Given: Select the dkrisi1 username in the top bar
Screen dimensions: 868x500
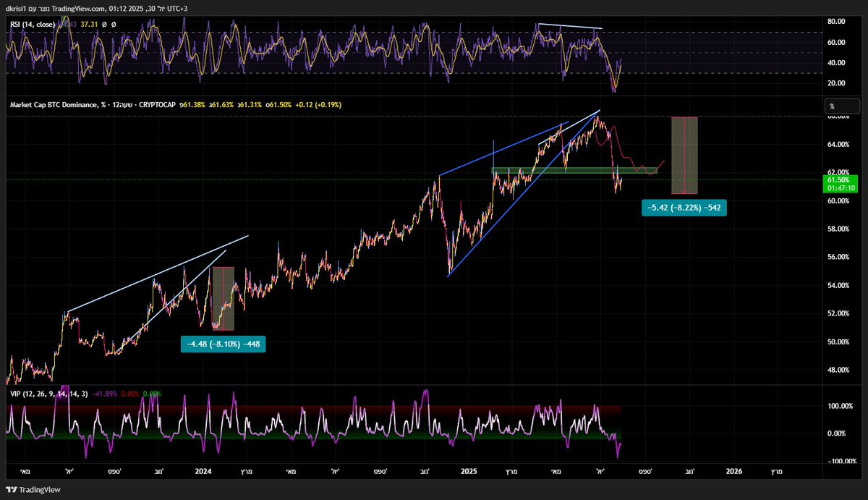Looking at the screenshot, I should 17,10.
